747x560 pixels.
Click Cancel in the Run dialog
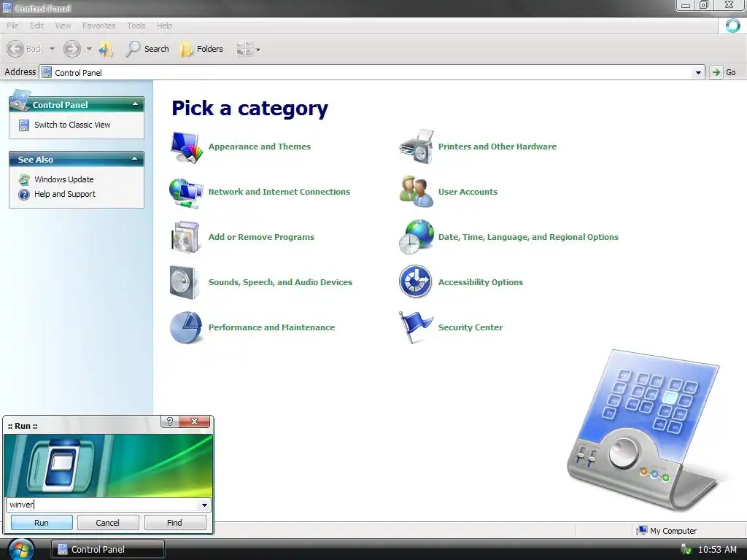coord(108,523)
